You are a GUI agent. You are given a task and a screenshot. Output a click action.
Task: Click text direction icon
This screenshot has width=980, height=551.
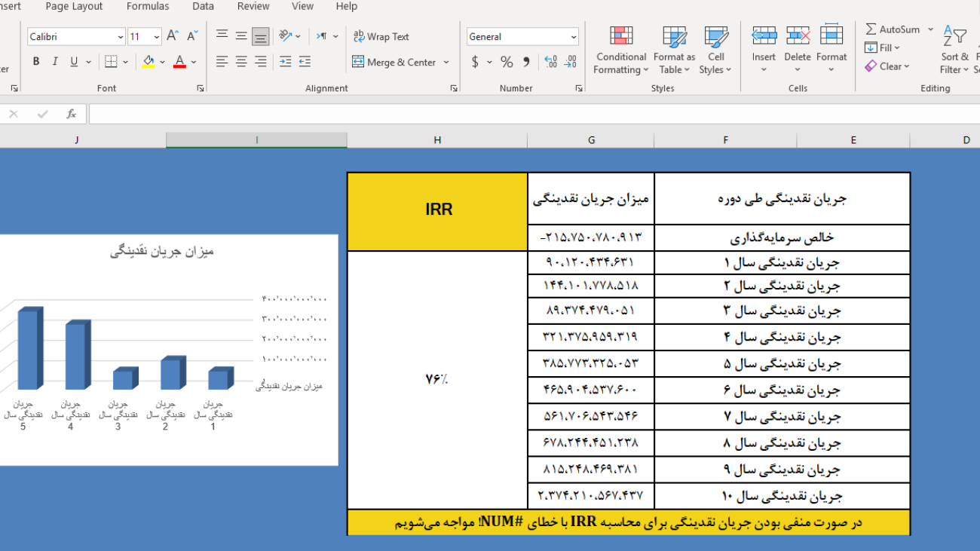point(321,35)
